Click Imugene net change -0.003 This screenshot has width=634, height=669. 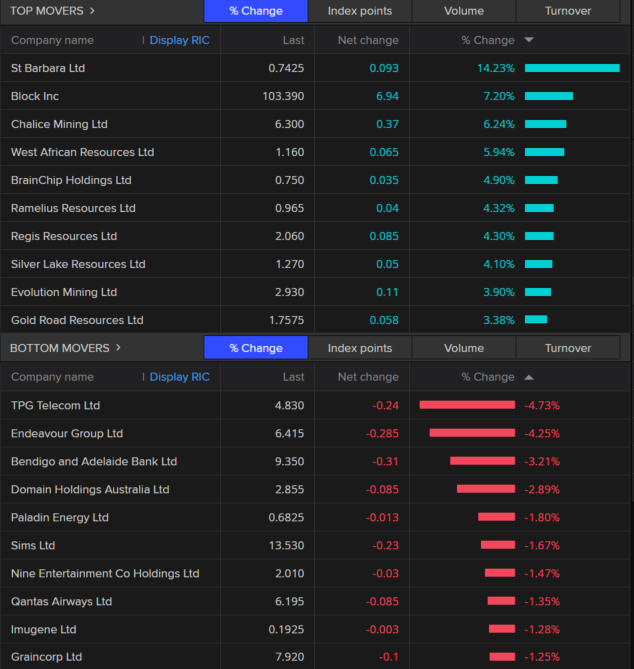(382, 629)
